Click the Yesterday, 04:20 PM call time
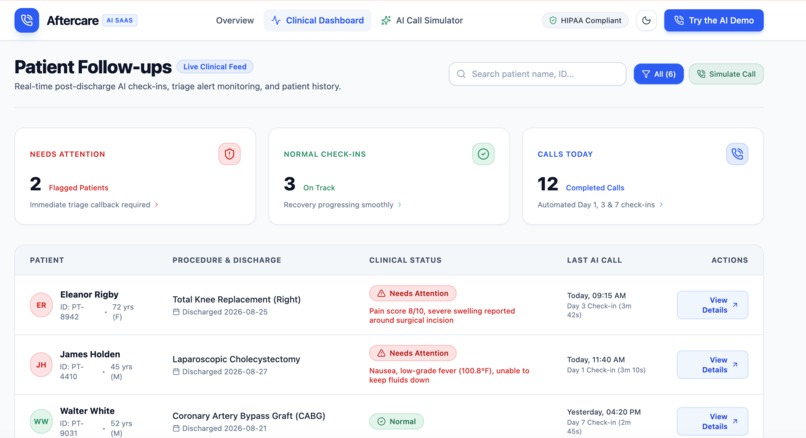The image size is (806, 438). tap(604, 412)
